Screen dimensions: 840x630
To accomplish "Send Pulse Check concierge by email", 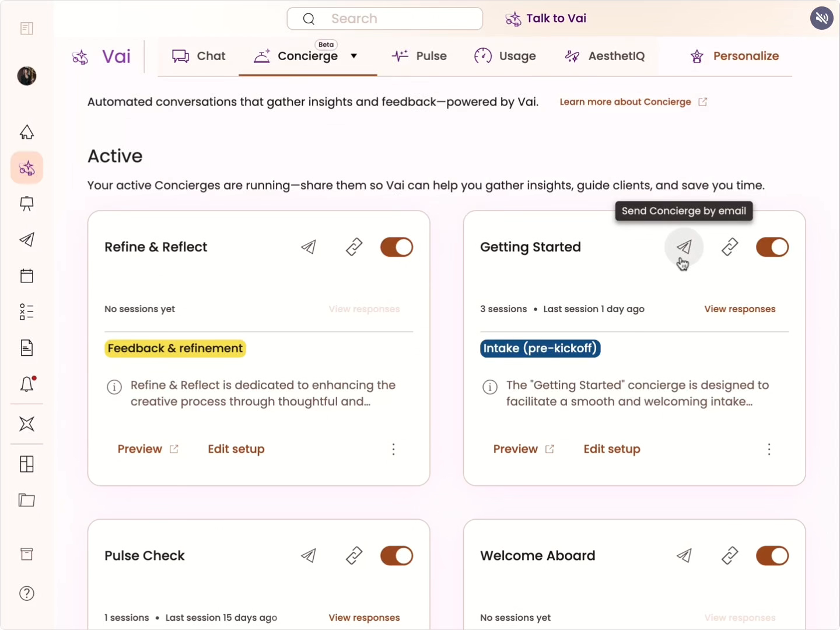I will pos(309,556).
